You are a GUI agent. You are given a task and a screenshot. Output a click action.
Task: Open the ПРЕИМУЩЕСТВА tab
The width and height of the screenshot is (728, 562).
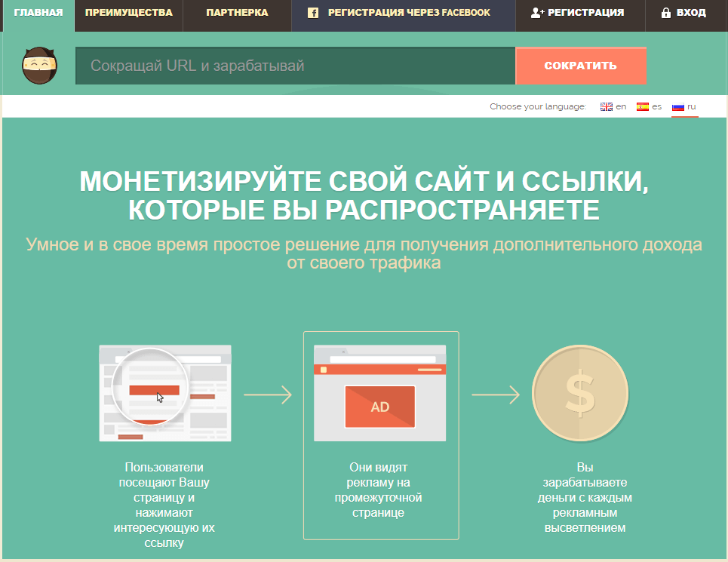click(x=128, y=13)
